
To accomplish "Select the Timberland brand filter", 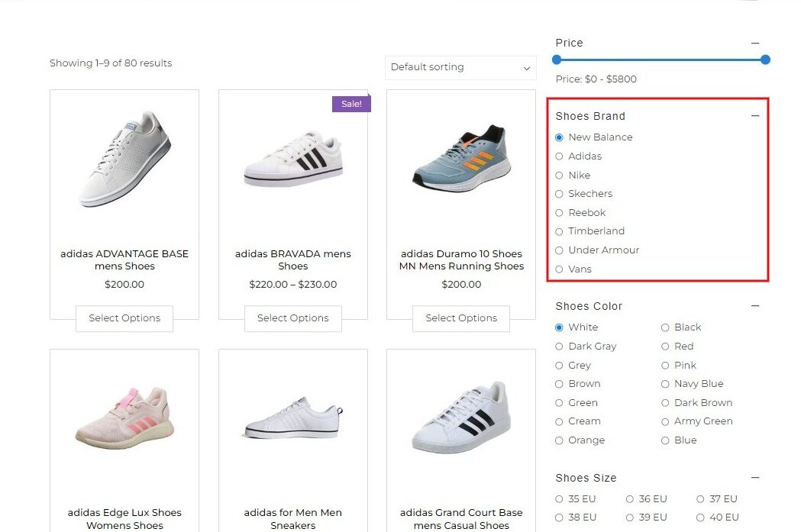I will [x=559, y=231].
